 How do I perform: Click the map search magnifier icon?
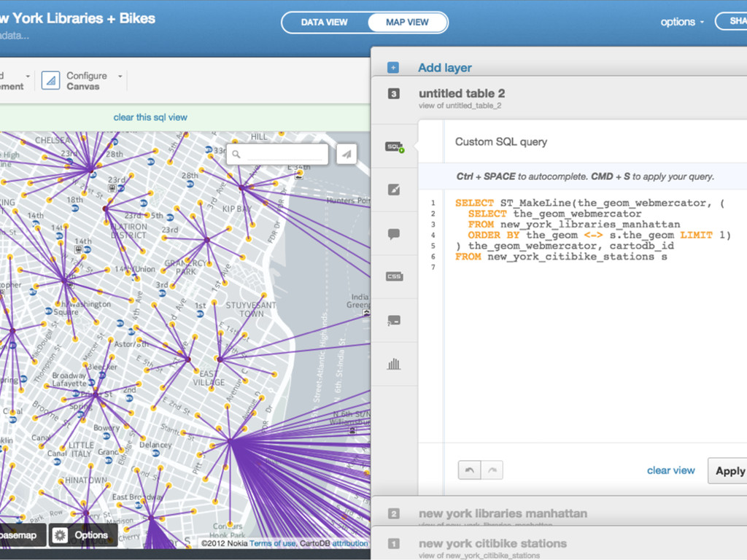[x=236, y=154]
